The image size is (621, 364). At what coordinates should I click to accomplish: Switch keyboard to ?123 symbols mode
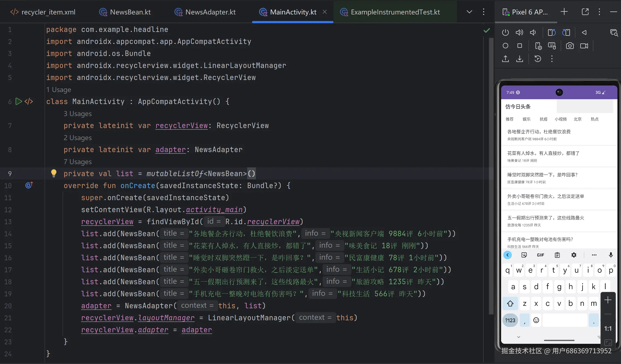click(510, 320)
